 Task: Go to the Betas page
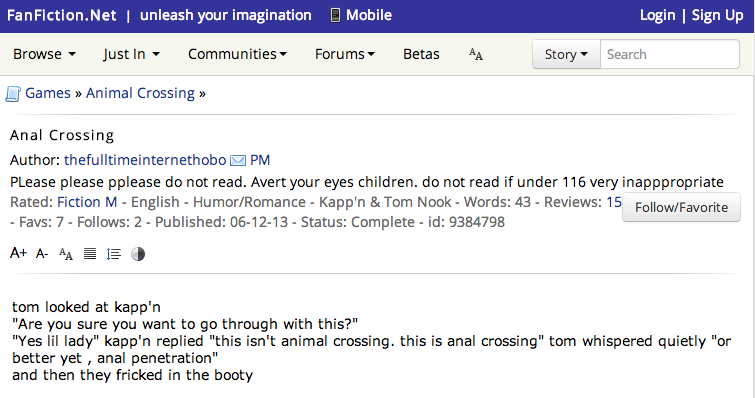click(x=421, y=54)
